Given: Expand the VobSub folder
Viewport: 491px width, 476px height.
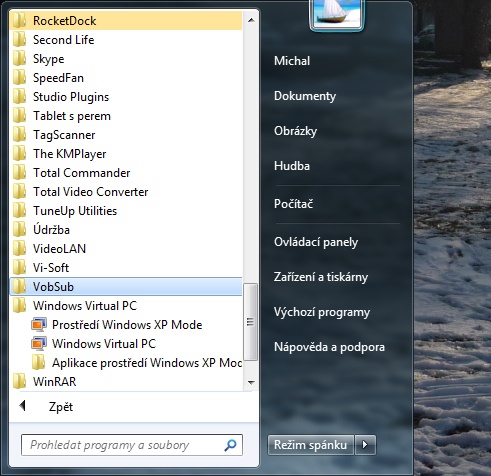Looking at the screenshot, I should [x=126, y=287].
